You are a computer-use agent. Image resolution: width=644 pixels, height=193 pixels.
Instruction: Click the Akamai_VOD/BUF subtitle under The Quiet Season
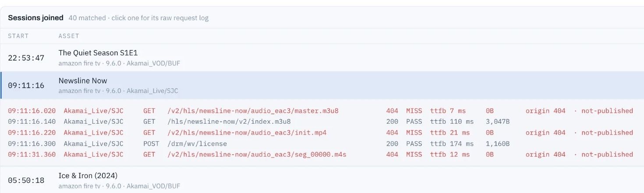pos(153,63)
